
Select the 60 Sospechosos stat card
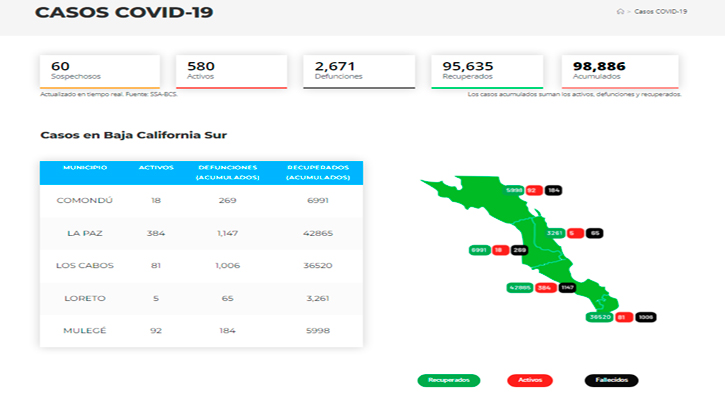pyautogui.click(x=100, y=72)
